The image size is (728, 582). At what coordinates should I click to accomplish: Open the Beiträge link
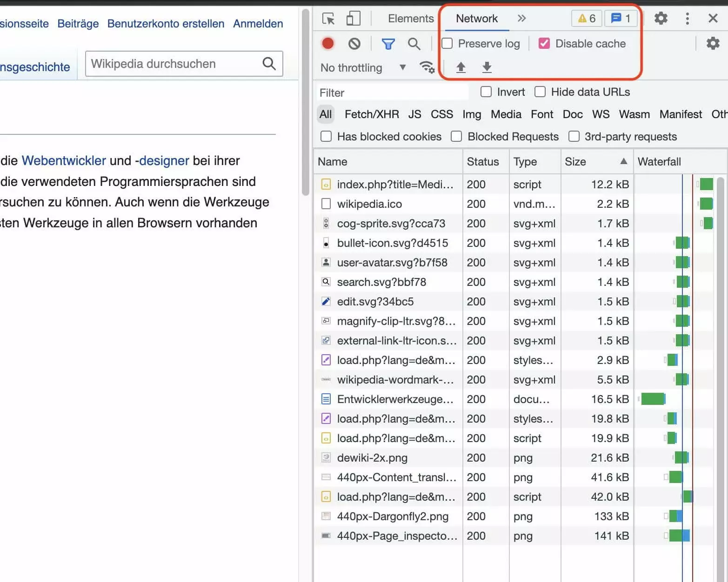[78, 24]
